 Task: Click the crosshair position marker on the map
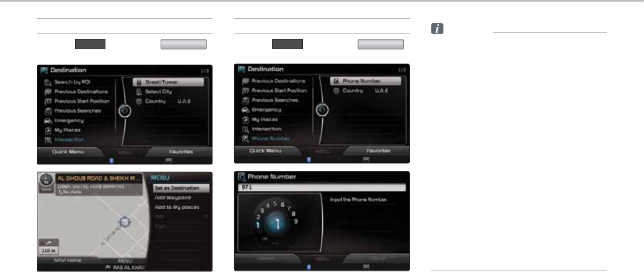click(x=125, y=222)
